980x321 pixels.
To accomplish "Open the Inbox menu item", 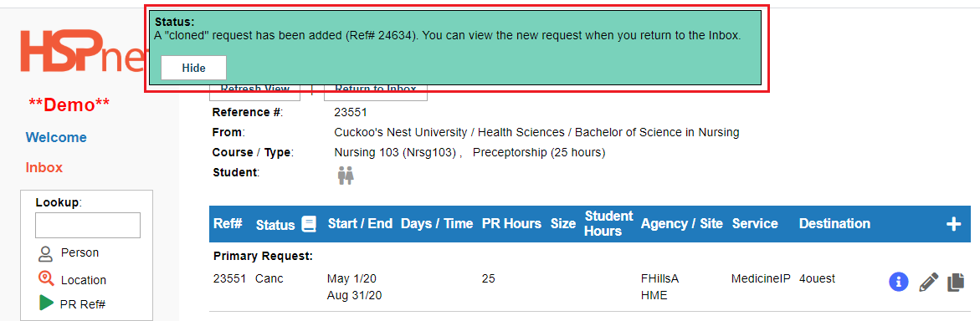I will [x=44, y=167].
